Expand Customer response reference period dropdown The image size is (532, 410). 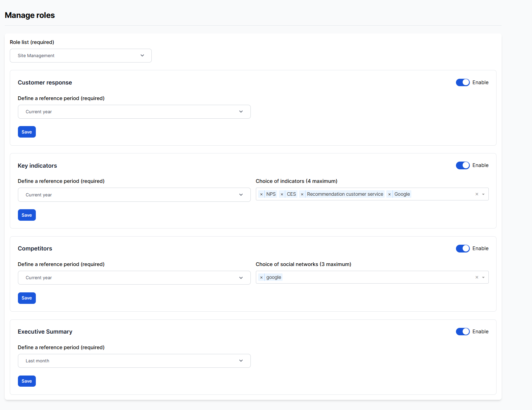pyautogui.click(x=134, y=112)
